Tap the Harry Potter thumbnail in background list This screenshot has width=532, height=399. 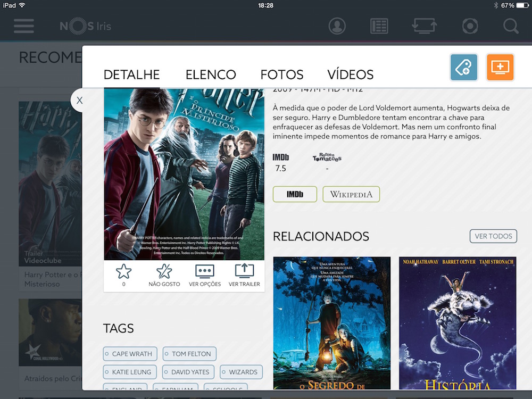click(x=50, y=184)
